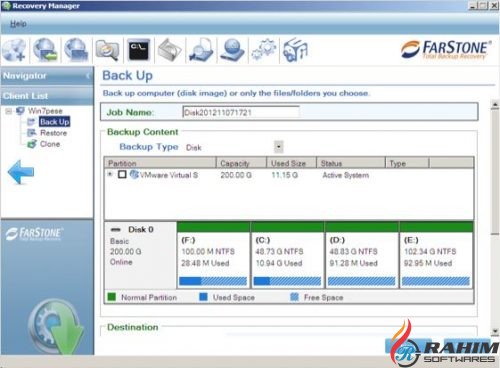Screen dimensions: 500x368
Task: Click the 'Destination' section heading
Action: coord(133,327)
